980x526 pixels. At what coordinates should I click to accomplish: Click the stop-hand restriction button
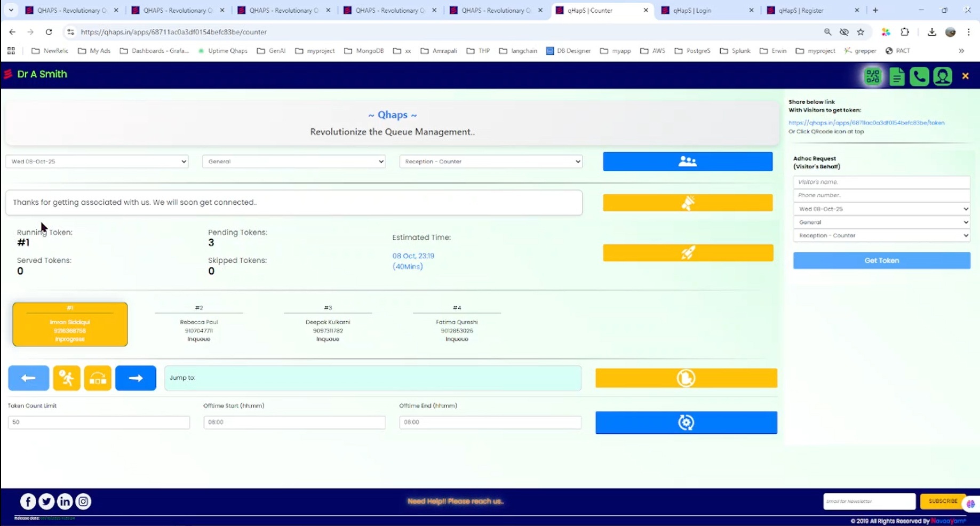pyautogui.click(x=686, y=378)
